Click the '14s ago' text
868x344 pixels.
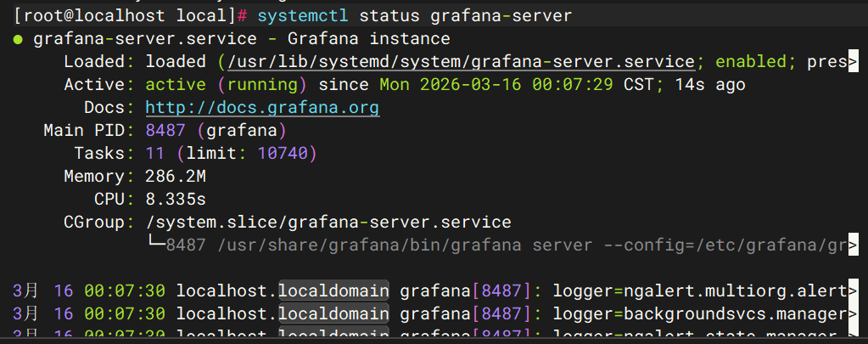pyautogui.click(x=709, y=85)
